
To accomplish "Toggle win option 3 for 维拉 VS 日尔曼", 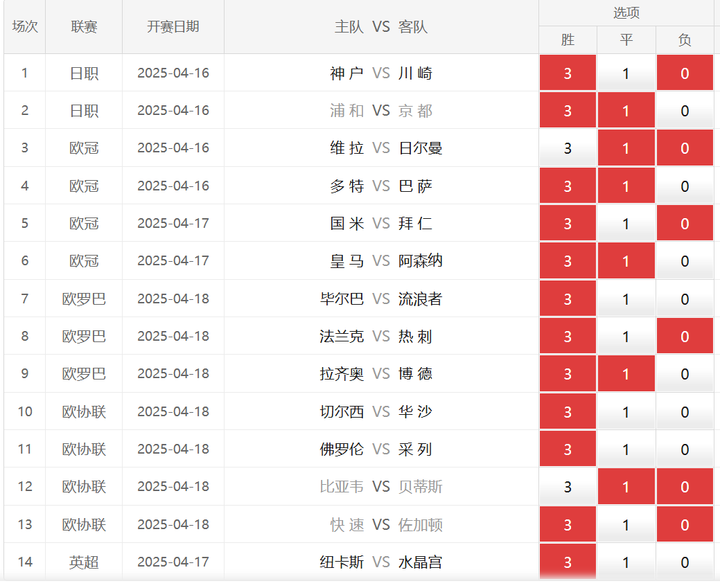I will (x=568, y=148).
